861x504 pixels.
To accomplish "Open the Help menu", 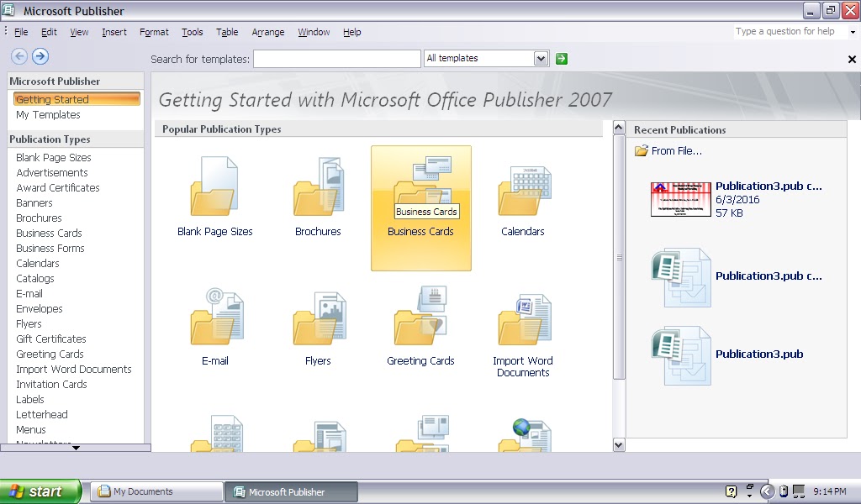I will point(352,32).
